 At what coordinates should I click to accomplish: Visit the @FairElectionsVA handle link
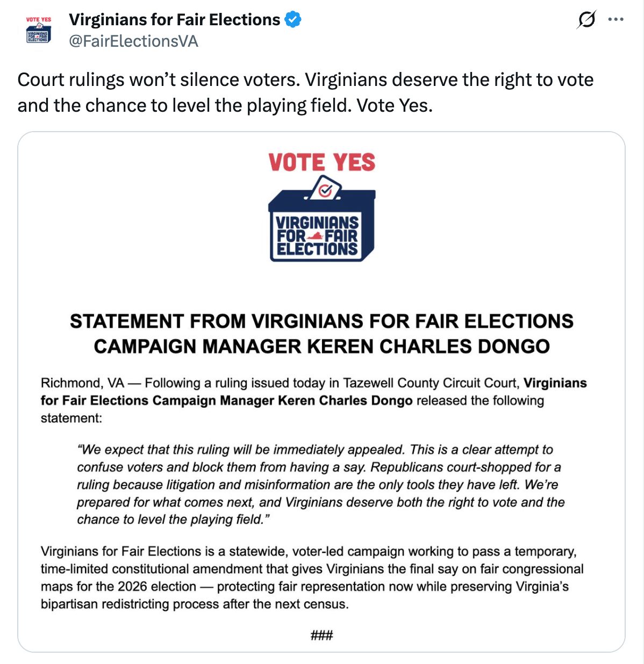133,41
